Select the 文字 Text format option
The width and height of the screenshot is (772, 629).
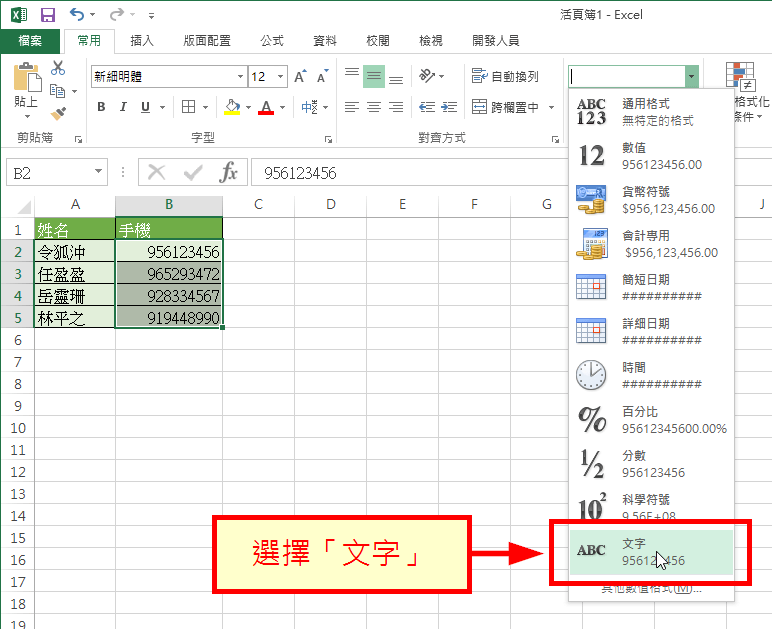[651, 552]
